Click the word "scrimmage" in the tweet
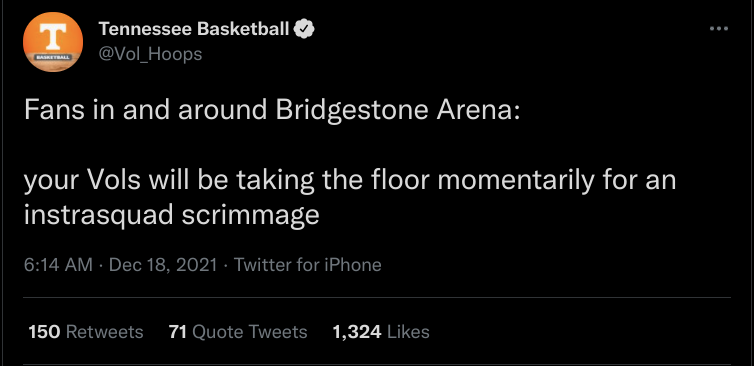The height and width of the screenshot is (366, 754). (251, 215)
